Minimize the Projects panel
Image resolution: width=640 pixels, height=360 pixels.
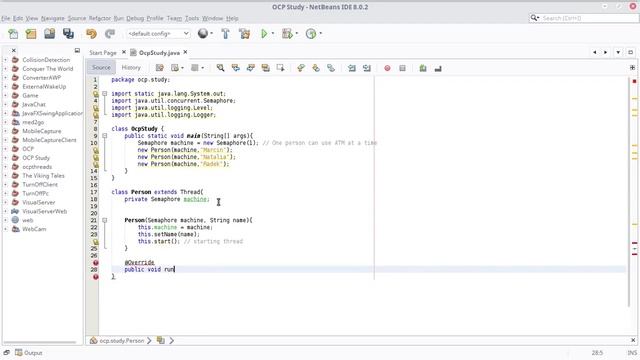tap(77, 51)
